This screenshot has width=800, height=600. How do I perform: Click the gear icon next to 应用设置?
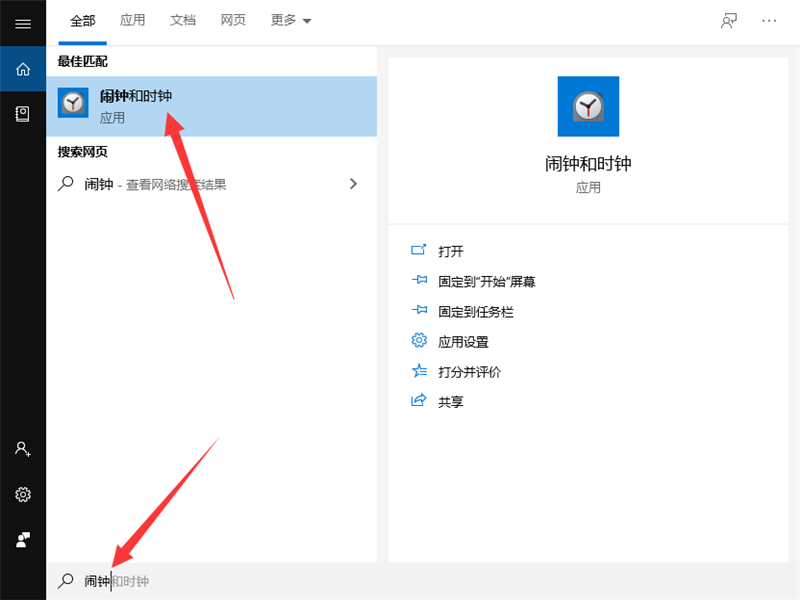tap(419, 340)
